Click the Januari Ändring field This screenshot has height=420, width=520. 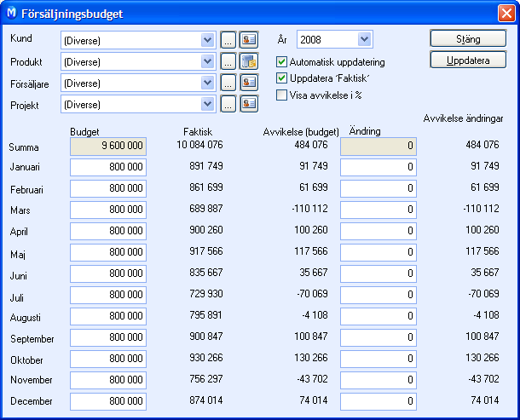coord(378,167)
